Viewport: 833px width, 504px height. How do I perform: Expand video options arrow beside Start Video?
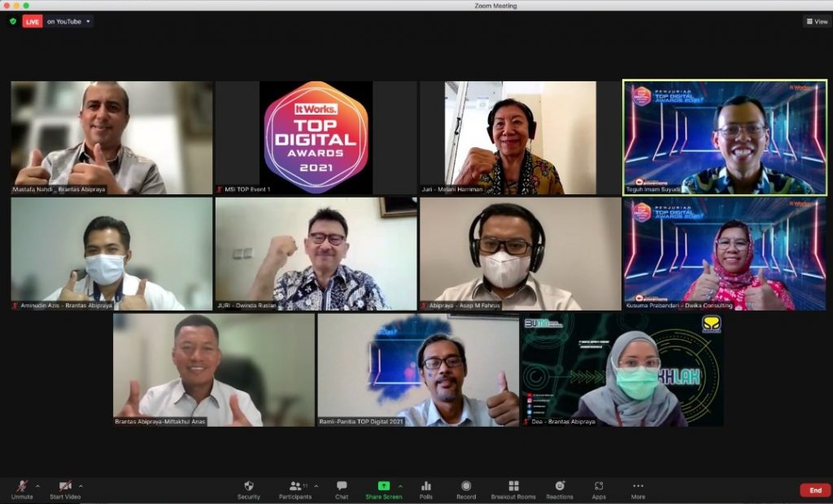(x=81, y=486)
